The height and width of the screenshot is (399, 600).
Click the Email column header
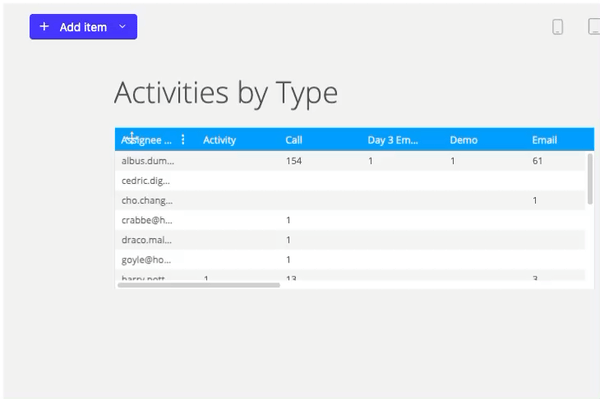pos(545,140)
